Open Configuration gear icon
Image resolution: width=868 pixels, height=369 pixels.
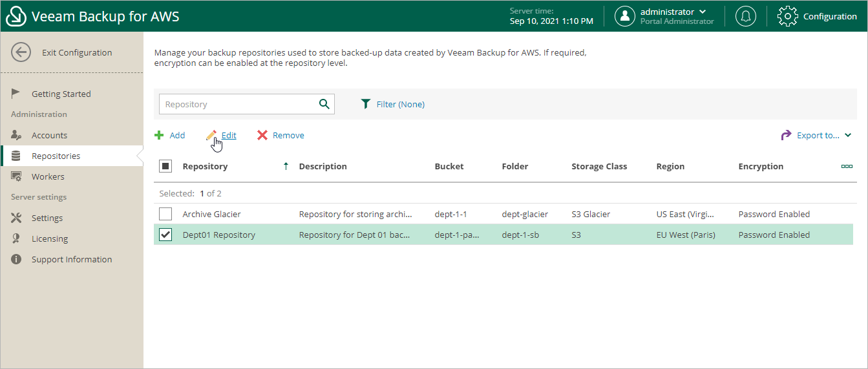click(787, 16)
